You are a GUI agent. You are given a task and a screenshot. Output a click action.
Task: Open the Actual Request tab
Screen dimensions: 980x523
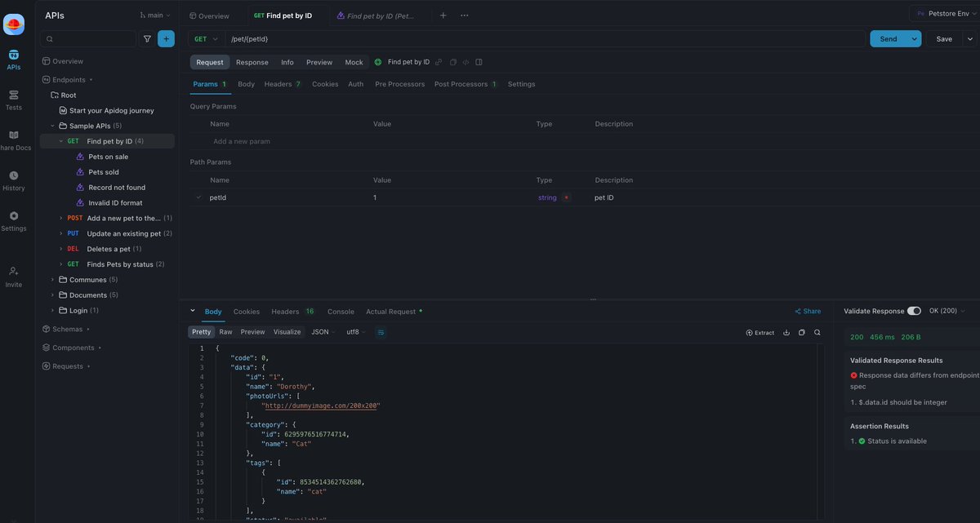click(x=394, y=312)
